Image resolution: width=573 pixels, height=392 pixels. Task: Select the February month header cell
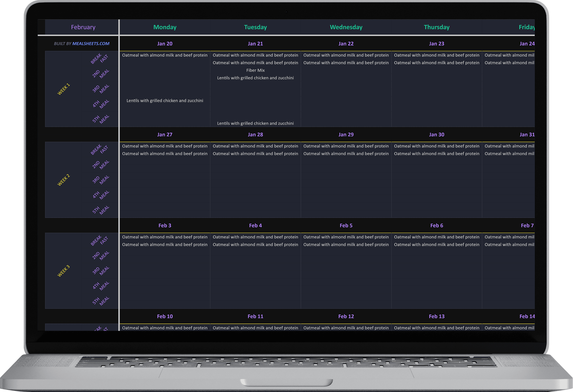[83, 27]
